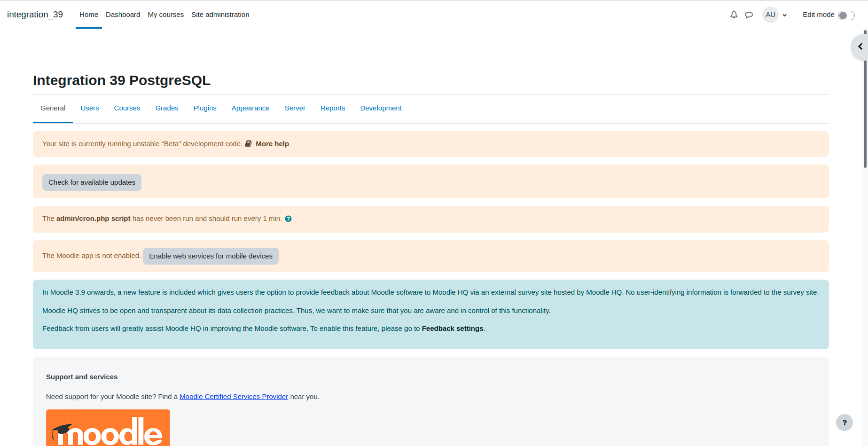
Task: Switch to the Appearance tab
Action: coord(250,108)
